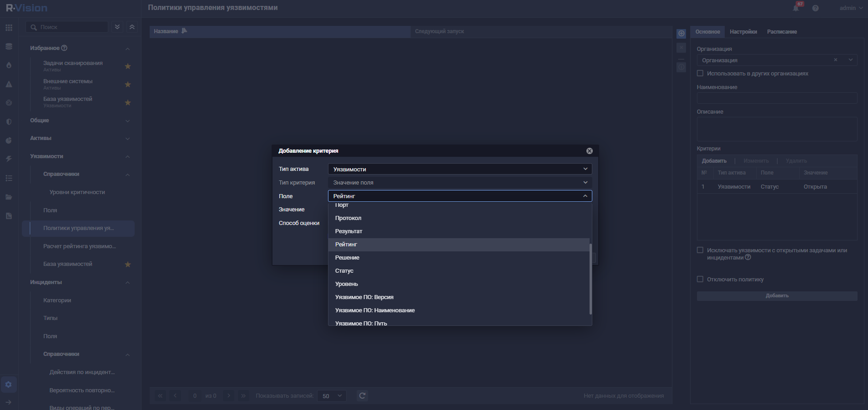Image resolution: width=868 pixels, height=410 pixels.
Task: Open the apps grid icon in left rail
Action: [x=9, y=28]
